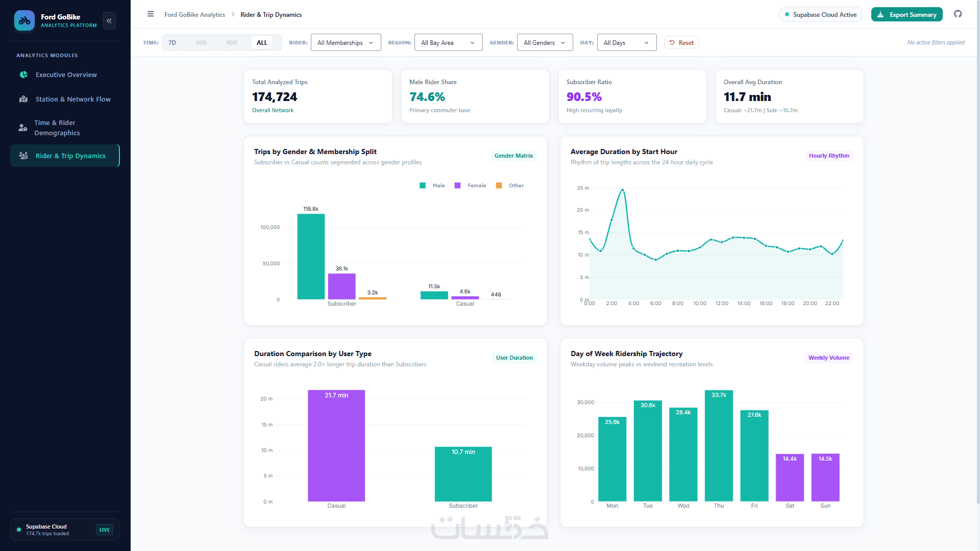Click the Supabase Cloud Active status pill
The height and width of the screenshot is (551, 980).
[x=821, y=15]
